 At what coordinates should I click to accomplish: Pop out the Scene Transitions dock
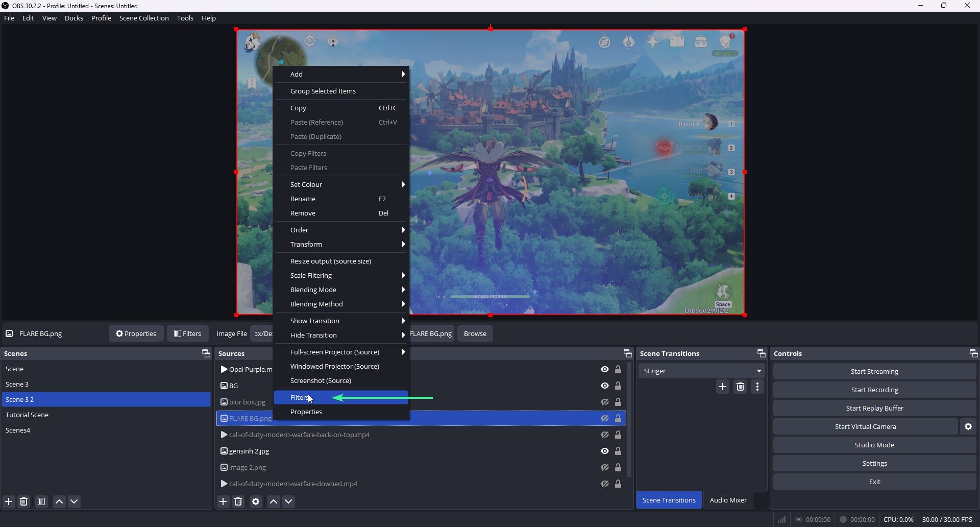[x=761, y=353]
